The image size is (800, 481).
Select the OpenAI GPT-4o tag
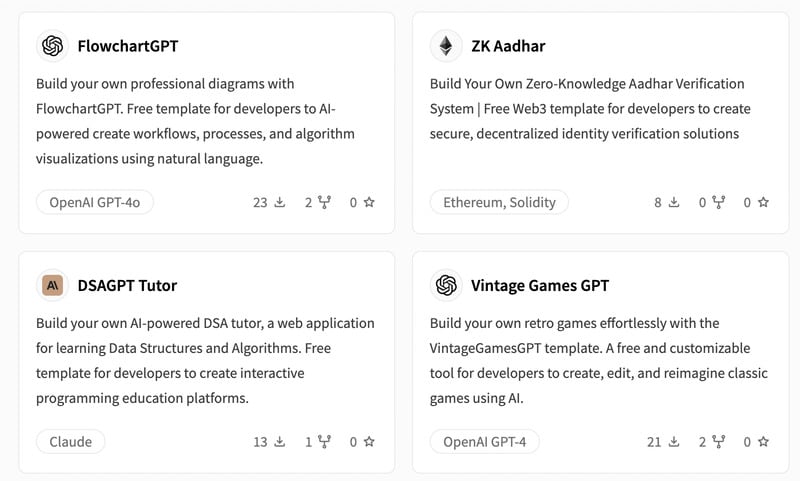[95, 202]
